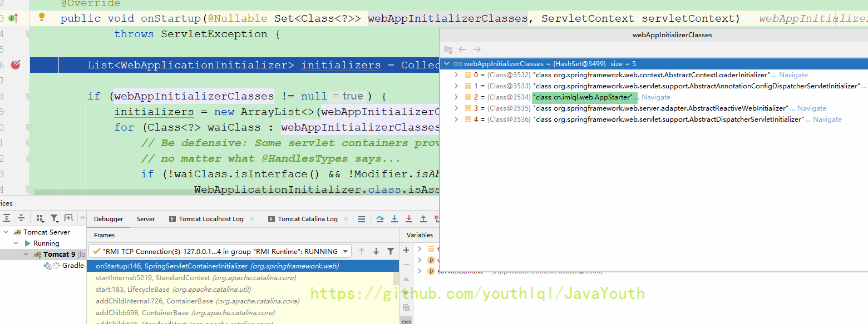Click the plus icon to add a new watch
This screenshot has height=324, width=868.
tap(406, 250)
